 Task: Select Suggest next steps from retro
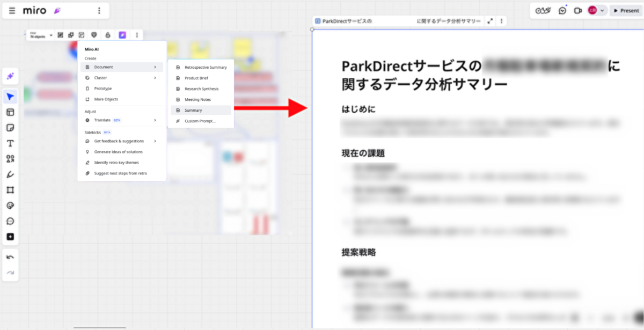[x=122, y=173]
